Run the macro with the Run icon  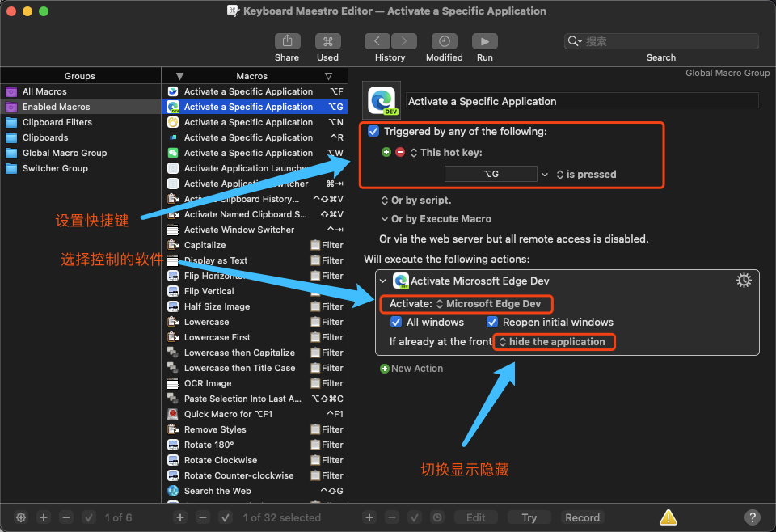point(484,41)
